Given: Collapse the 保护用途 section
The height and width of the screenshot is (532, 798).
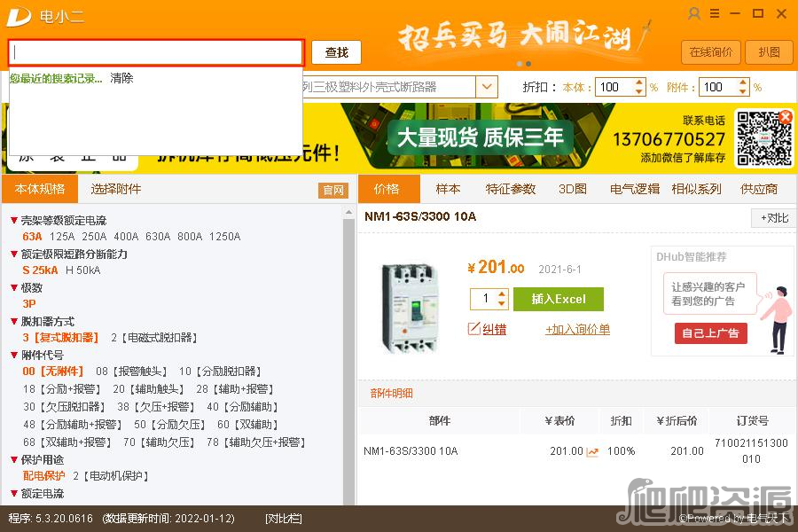Looking at the screenshot, I should [14, 459].
